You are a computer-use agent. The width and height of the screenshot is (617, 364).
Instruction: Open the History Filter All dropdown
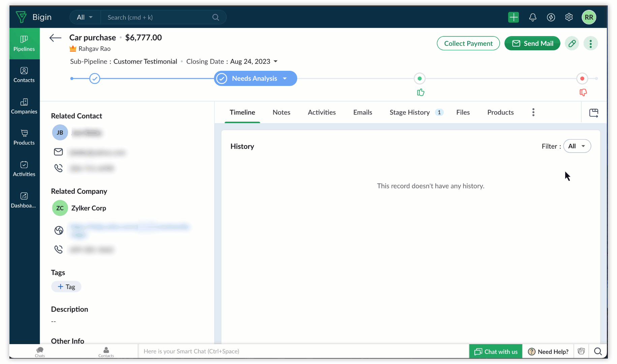tap(577, 146)
